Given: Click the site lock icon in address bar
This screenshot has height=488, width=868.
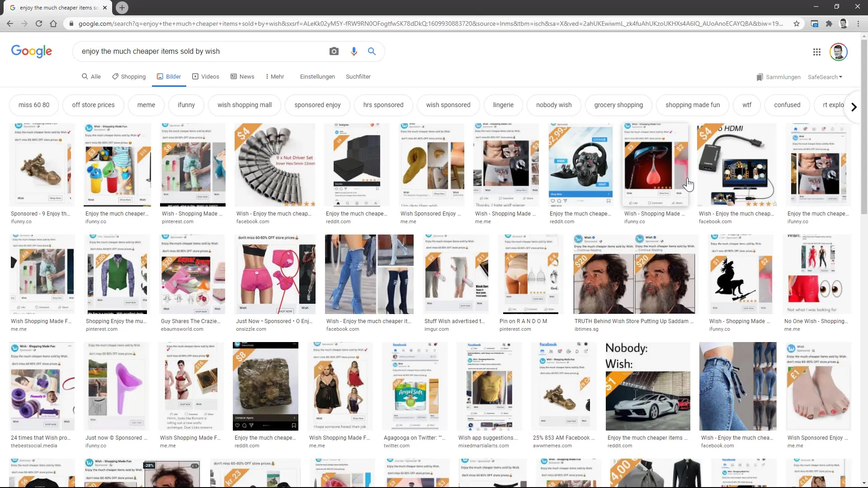Looking at the screenshot, I should [x=71, y=23].
